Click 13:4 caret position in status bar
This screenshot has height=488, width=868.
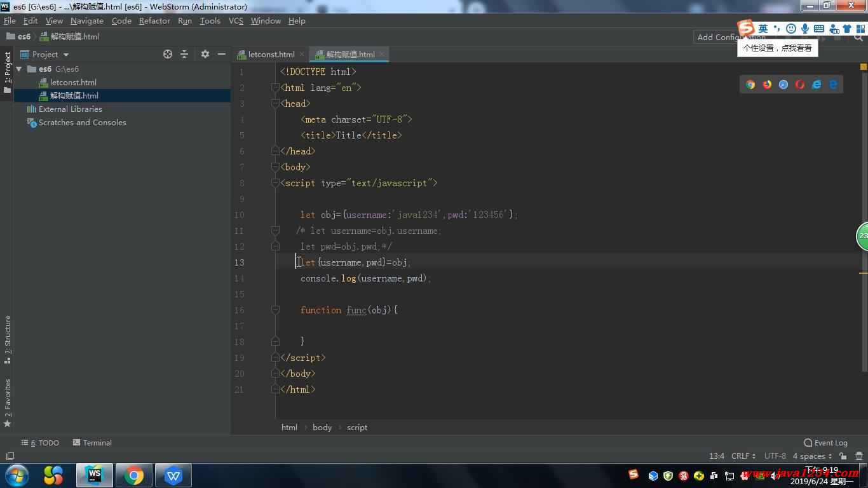pyautogui.click(x=717, y=456)
